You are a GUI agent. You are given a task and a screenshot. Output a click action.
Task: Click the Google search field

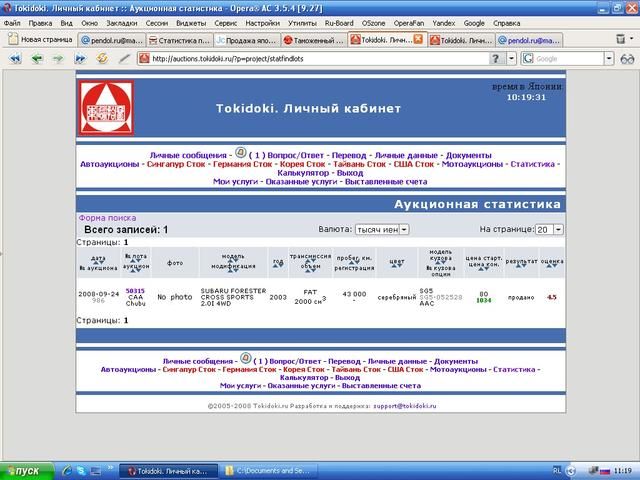(x=569, y=59)
